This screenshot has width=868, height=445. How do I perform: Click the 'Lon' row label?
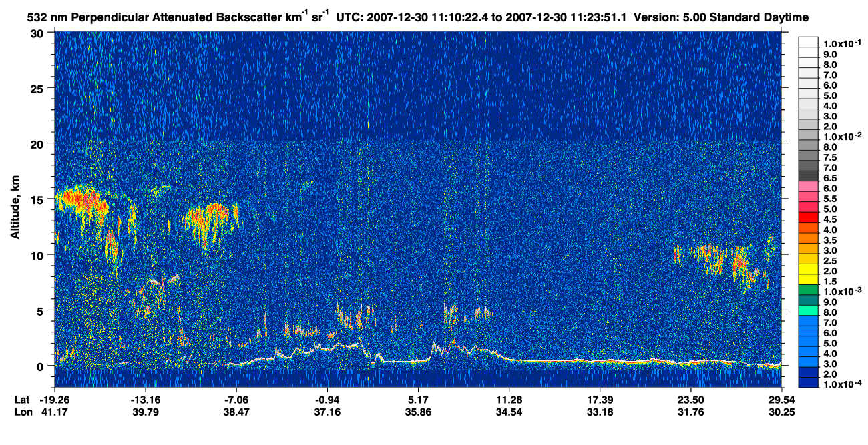22,412
